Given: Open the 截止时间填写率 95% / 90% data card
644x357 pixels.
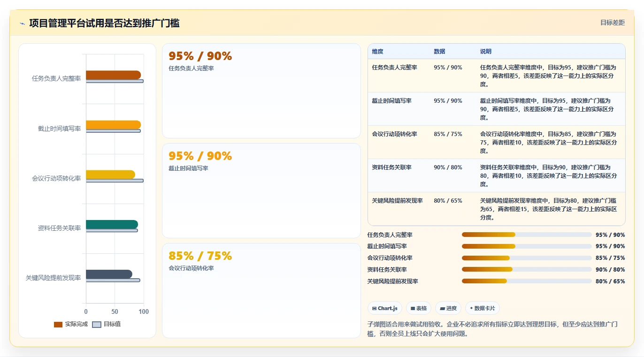Looking at the screenshot, I should pos(261,191).
